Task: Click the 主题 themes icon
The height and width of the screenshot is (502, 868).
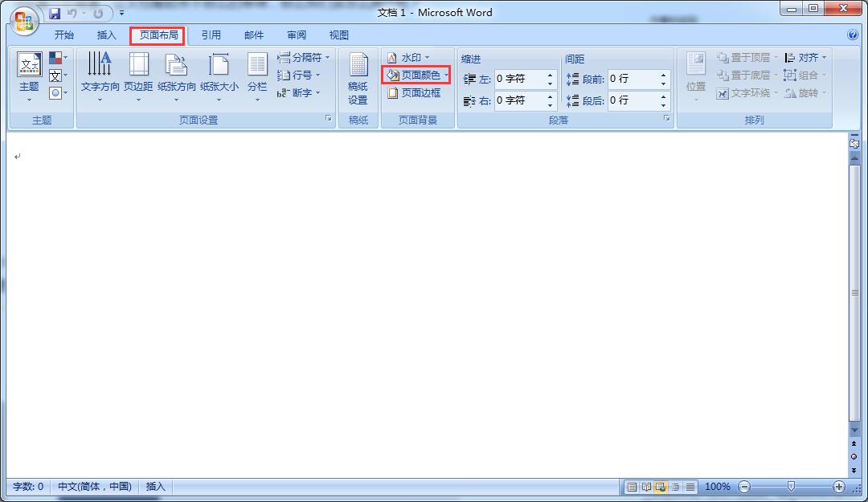Action: pos(29,75)
